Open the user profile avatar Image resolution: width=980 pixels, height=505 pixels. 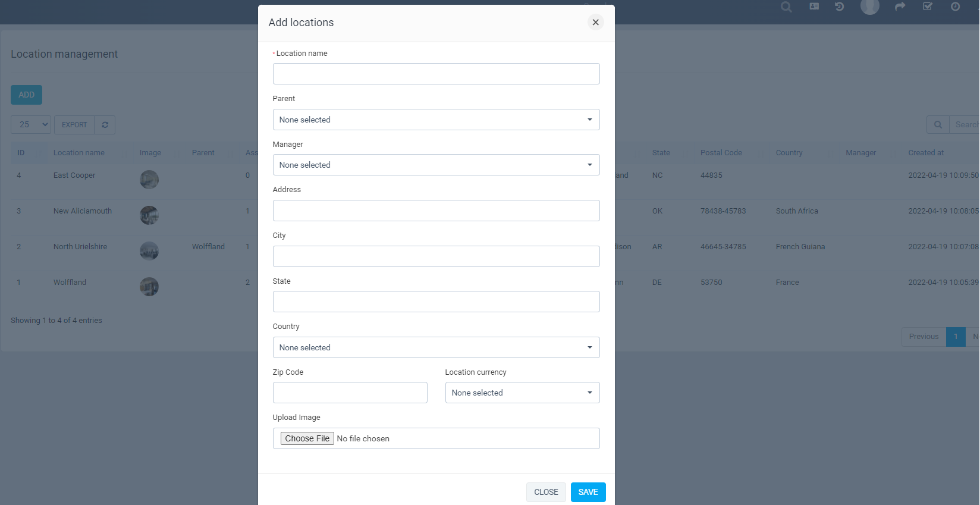coord(869,7)
